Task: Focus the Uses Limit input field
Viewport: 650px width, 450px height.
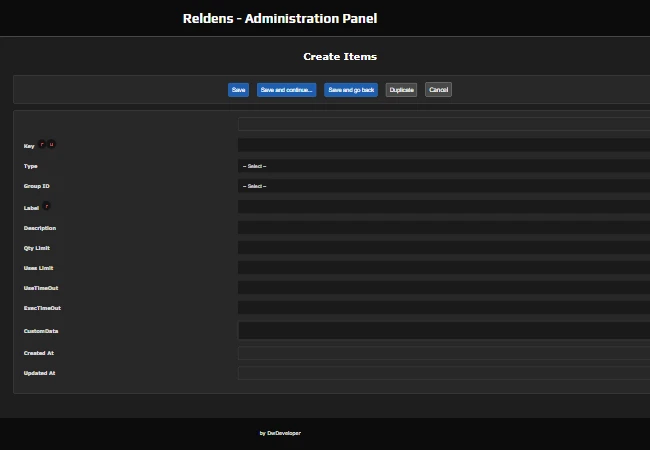Action: pos(444,268)
